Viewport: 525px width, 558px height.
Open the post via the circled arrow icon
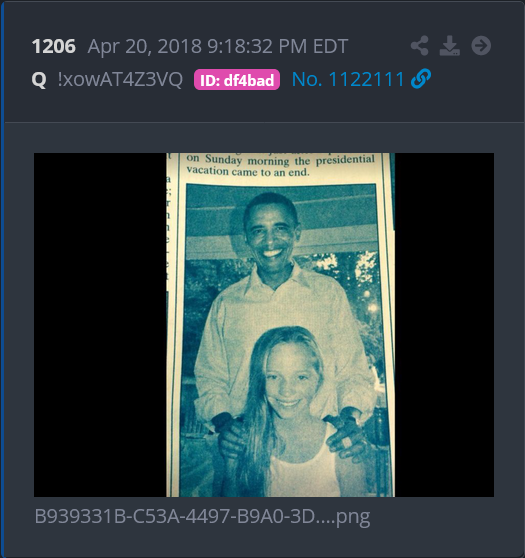481,46
